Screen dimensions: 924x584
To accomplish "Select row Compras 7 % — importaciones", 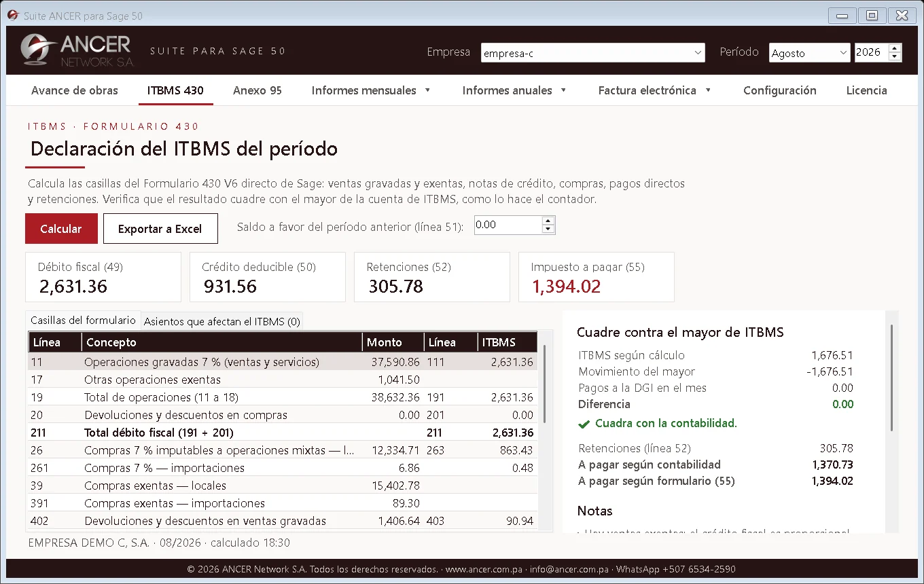I will pos(283,468).
